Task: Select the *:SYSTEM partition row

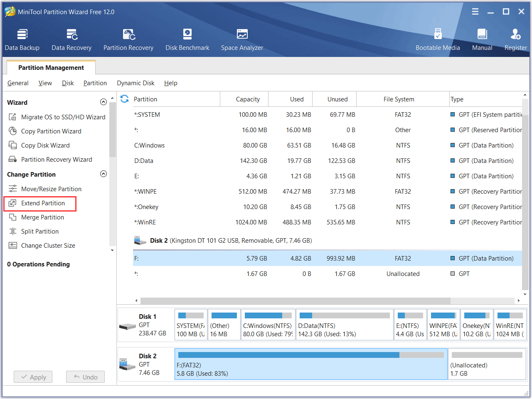Action: coord(327,115)
